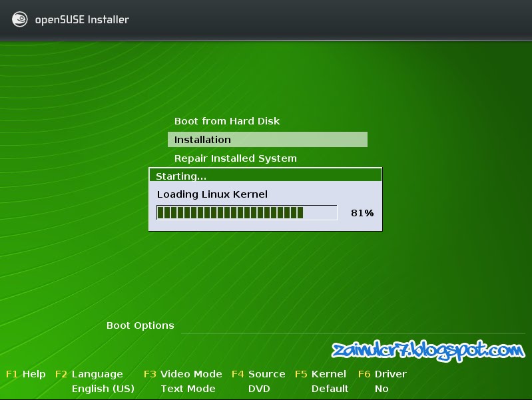The image size is (532, 400).
Task: Click the 81% progress value
Action: 362,213
